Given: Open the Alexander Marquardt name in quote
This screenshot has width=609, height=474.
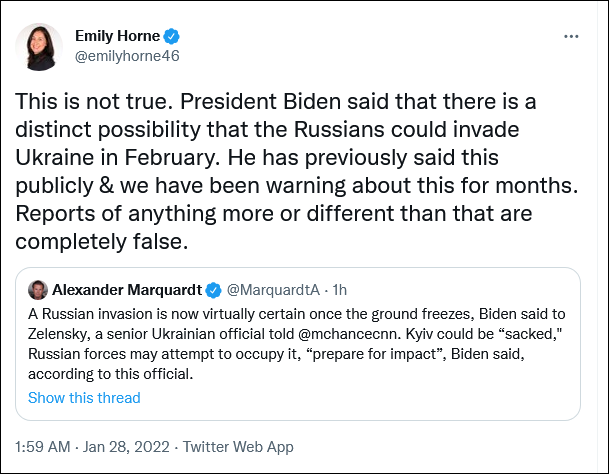Looking at the screenshot, I should pyautogui.click(x=127, y=290).
